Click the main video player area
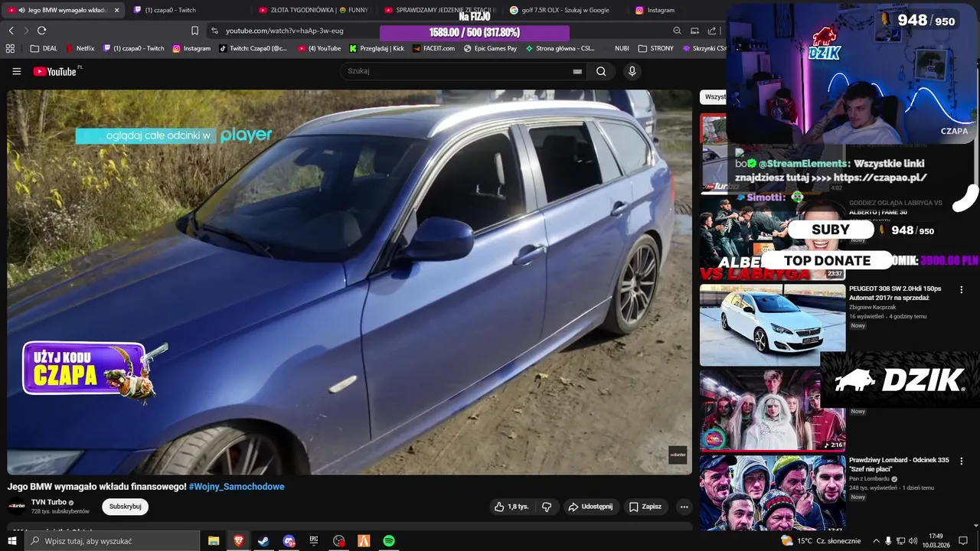Screen dimensions: 980x551 coord(349,282)
